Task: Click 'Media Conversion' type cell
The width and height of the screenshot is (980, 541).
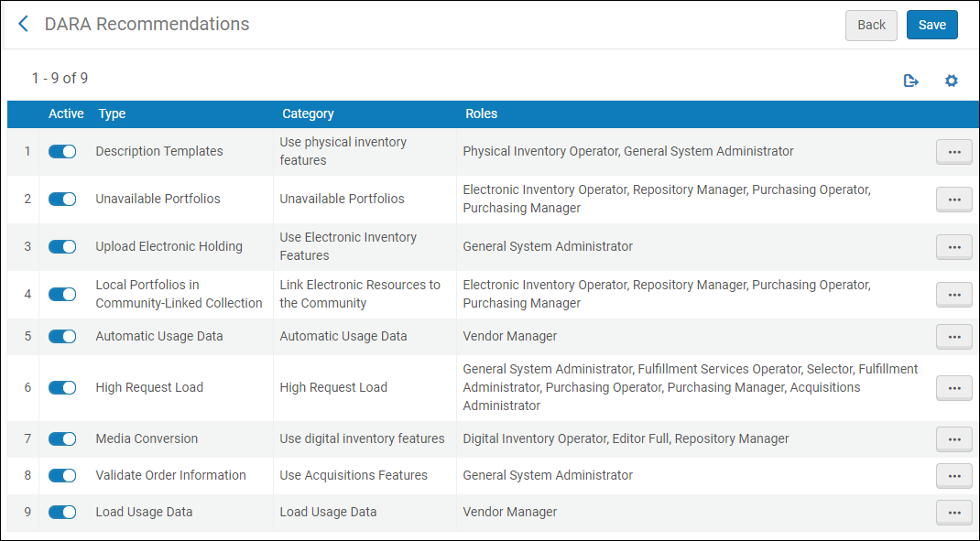Action: pyautogui.click(x=147, y=438)
